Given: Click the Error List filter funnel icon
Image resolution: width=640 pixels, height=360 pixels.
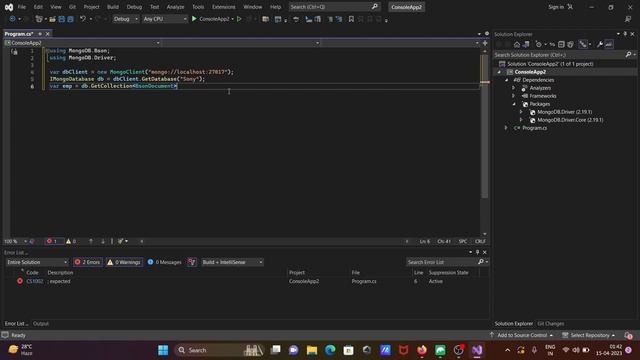Looking at the screenshot, I should pos(191,262).
